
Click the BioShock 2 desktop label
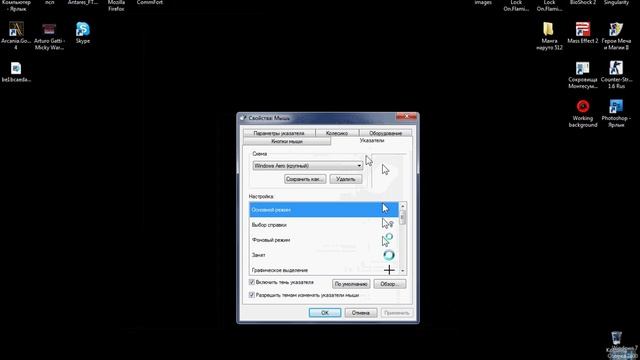583,2
